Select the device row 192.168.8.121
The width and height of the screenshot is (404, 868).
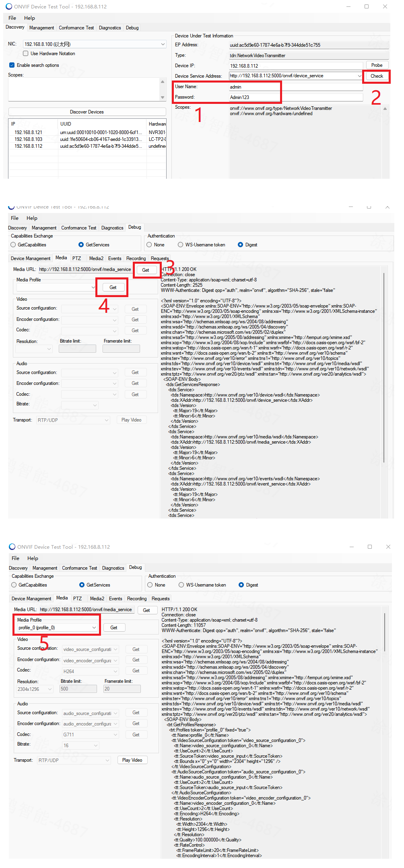tap(87, 132)
